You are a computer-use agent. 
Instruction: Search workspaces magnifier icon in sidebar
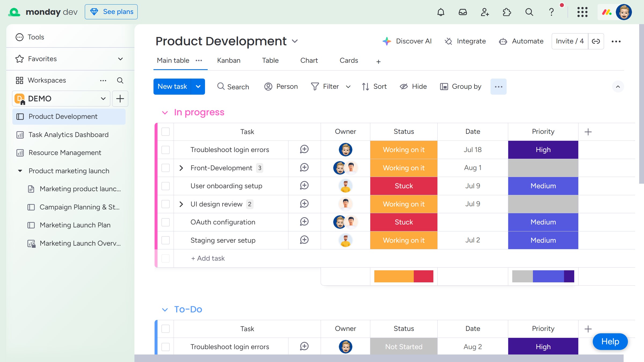120,80
